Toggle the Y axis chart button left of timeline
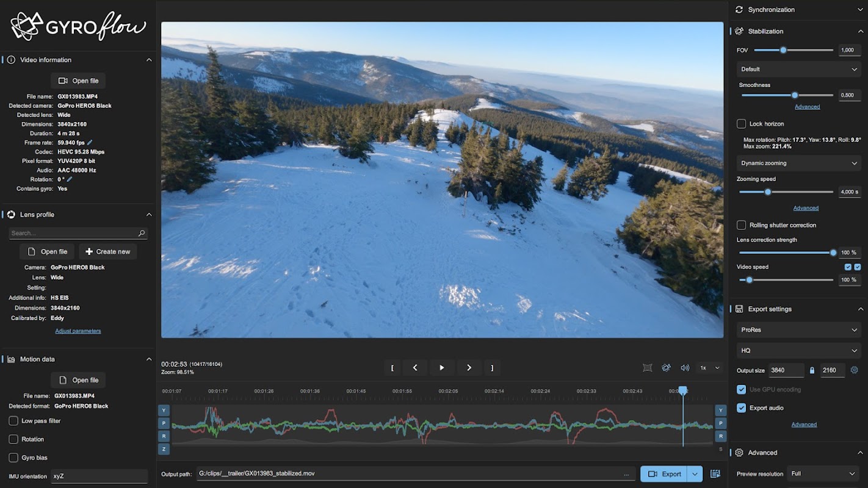This screenshot has height=488, width=868. (x=164, y=411)
